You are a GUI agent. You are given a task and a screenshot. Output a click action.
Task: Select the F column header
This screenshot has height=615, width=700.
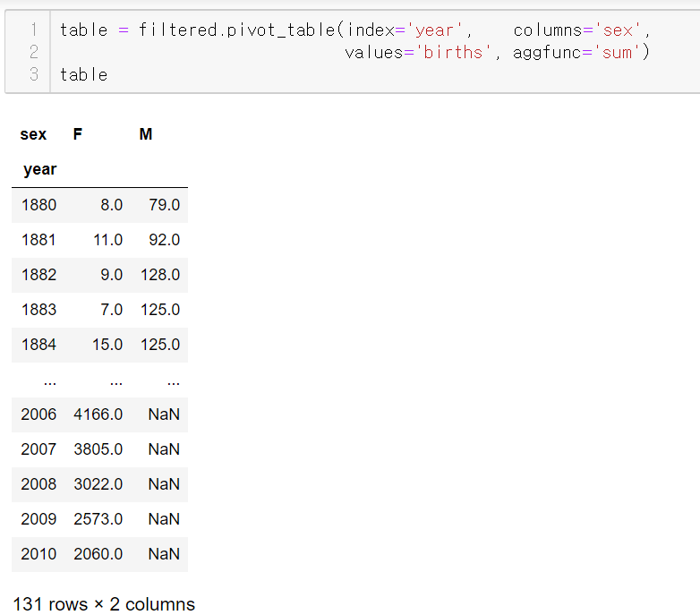coord(78,134)
